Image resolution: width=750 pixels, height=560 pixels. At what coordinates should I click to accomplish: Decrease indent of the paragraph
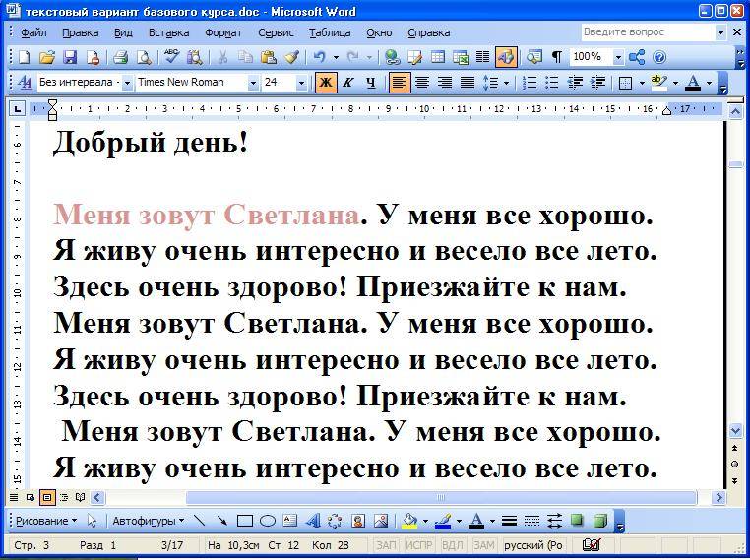[575, 83]
